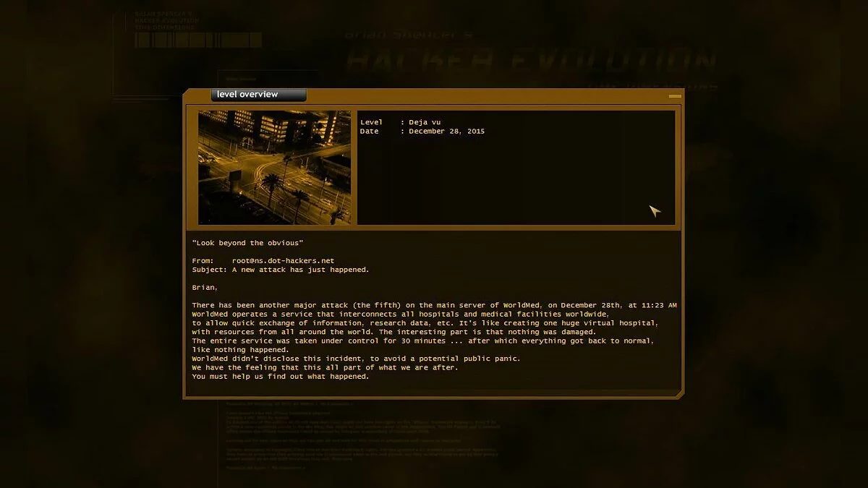Click the faded small panel behind the overview tab

tap(268, 79)
